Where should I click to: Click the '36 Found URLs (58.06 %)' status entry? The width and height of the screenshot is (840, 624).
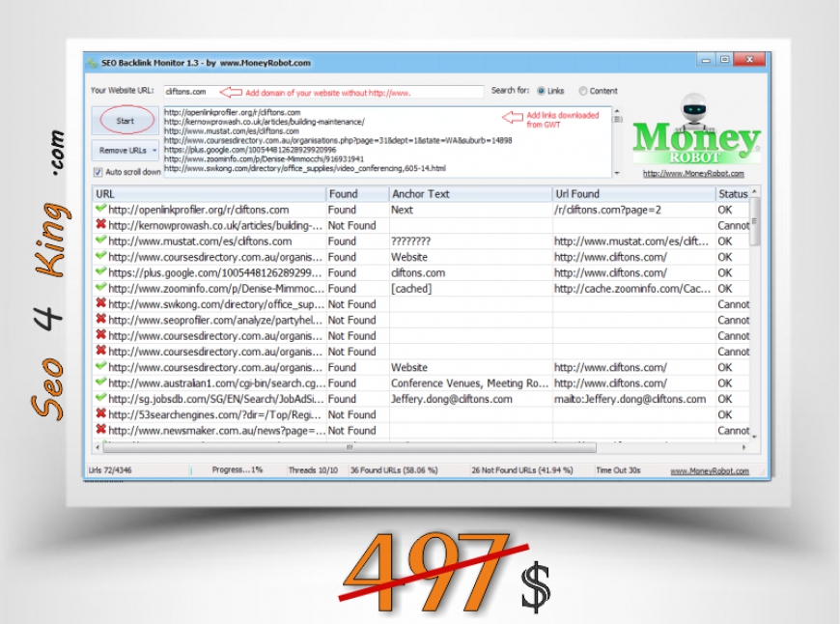[x=394, y=470]
